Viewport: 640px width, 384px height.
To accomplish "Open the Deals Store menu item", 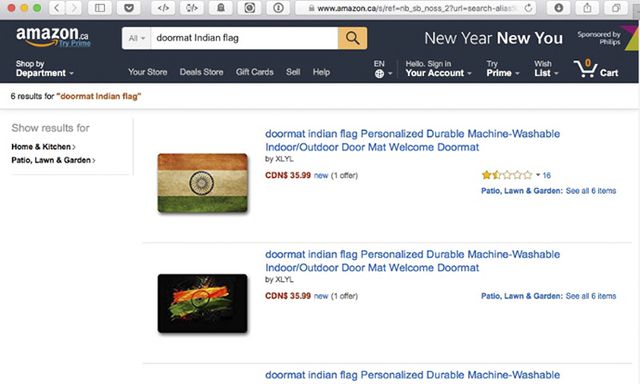I will click(x=201, y=72).
